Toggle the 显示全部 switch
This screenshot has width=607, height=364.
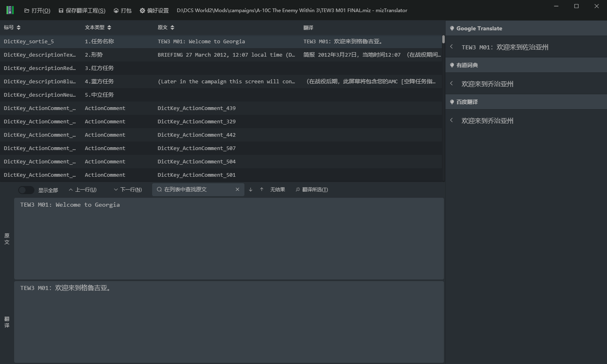point(26,190)
